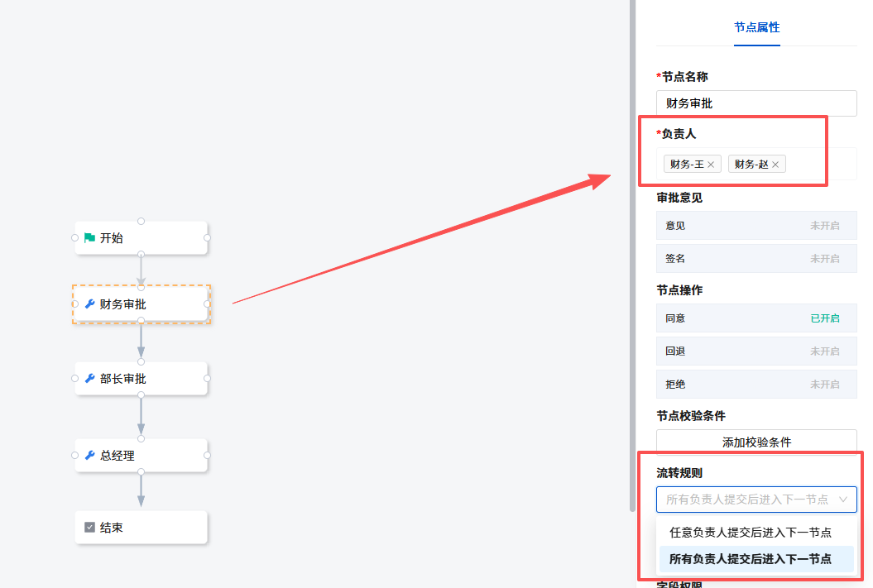Click the wrench icon on 总经理 node
873x588 pixels.
tap(89, 455)
